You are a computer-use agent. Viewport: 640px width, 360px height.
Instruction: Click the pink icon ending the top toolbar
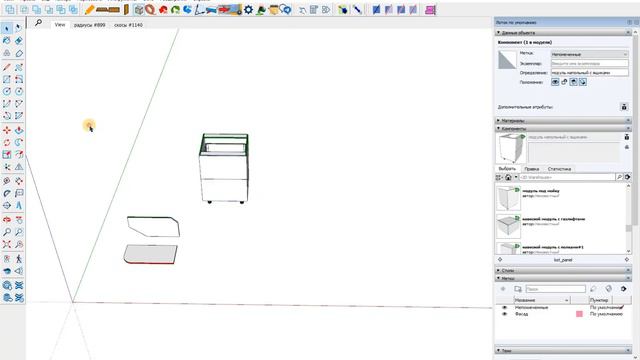tap(430, 9)
